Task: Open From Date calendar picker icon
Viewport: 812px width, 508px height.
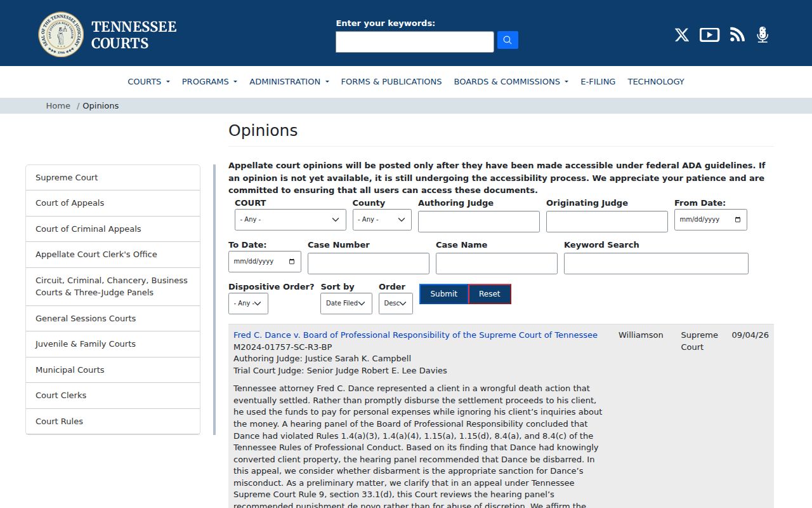Action: pos(737,220)
